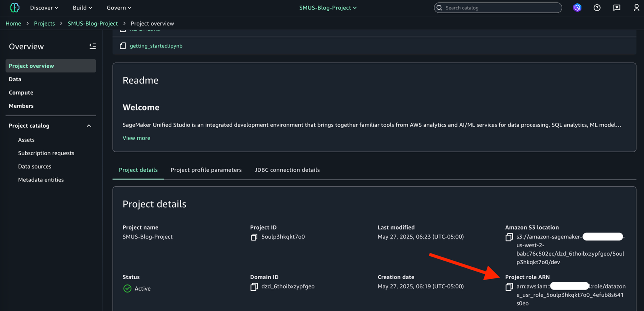Open Assets under Project catalog

tap(26, 140)
